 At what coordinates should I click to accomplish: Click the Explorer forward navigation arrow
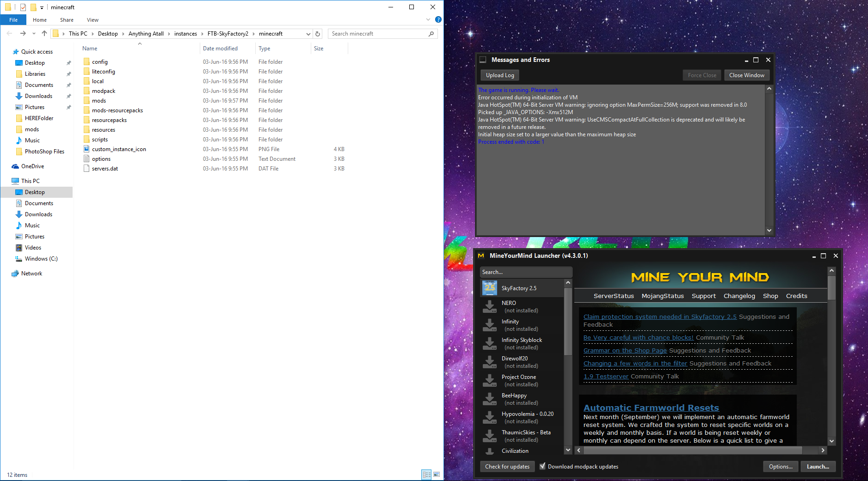pos(23,33)
